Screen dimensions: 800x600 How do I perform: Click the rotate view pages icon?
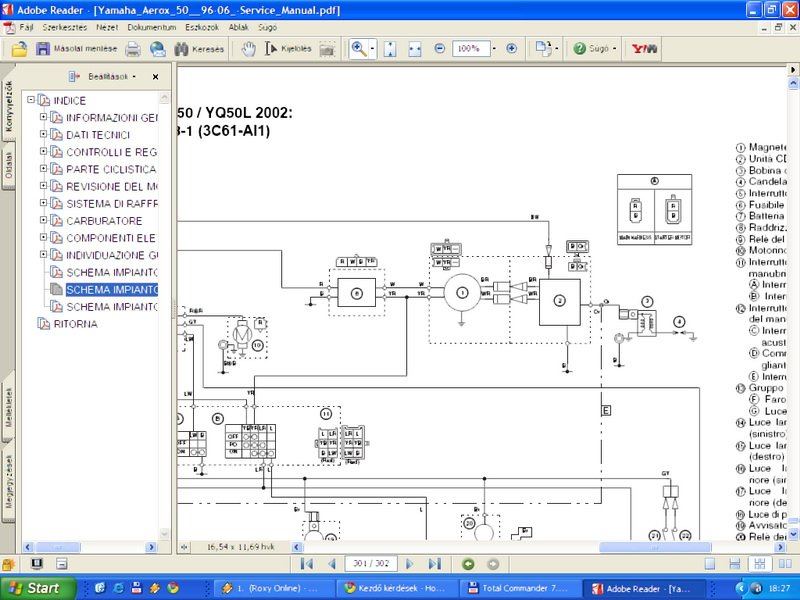543,48
